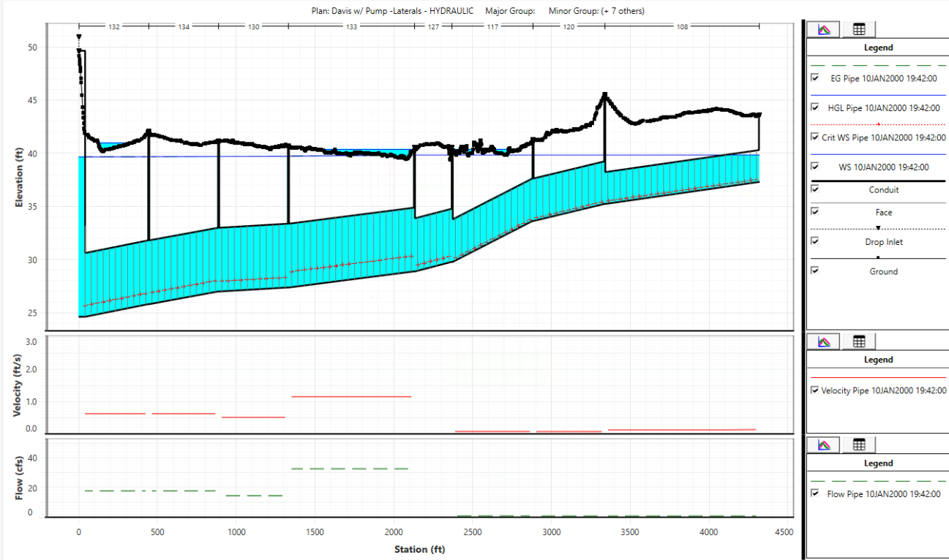
Task: Uncheck the EG Pipe legend checkbox
Action: click(x=815, y=77)
